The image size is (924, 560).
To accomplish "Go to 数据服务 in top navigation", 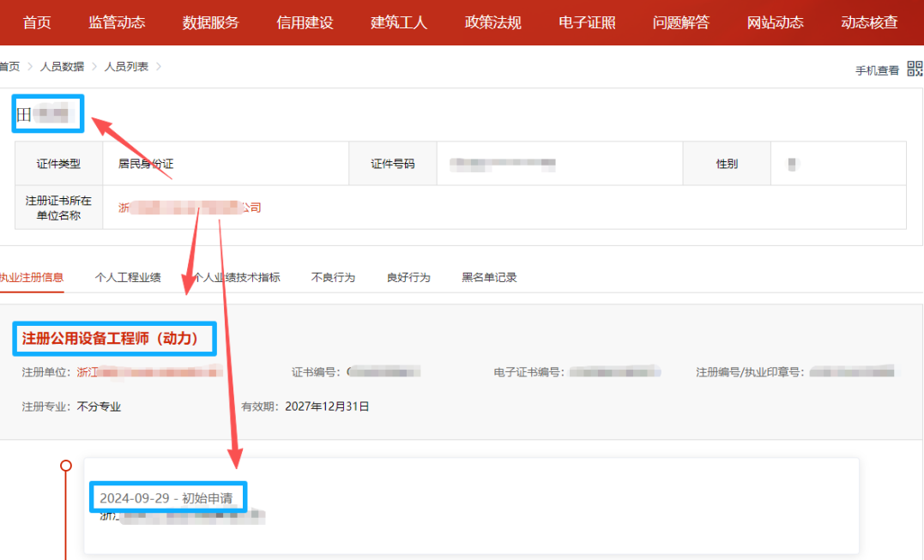I will tap(211, 22).
